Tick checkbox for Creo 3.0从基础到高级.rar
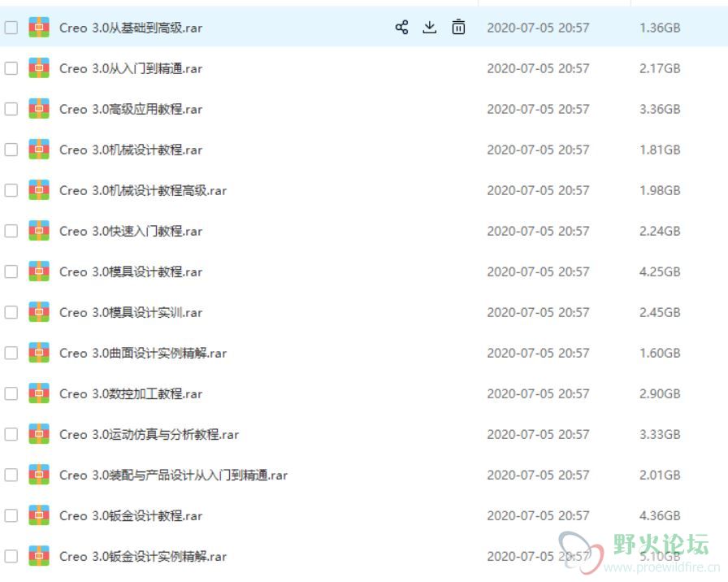This screenshot has height=582, width=728. pos(11,28)
